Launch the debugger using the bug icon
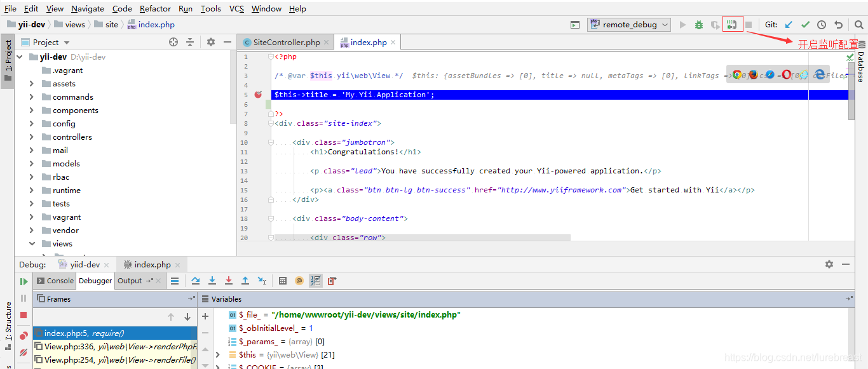868x369 pixels. click(x=698, y=23)
